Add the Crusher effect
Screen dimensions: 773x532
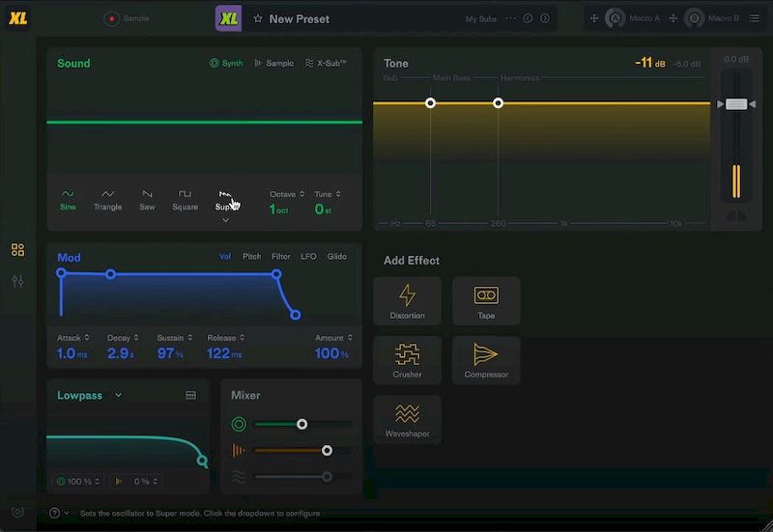407,359
